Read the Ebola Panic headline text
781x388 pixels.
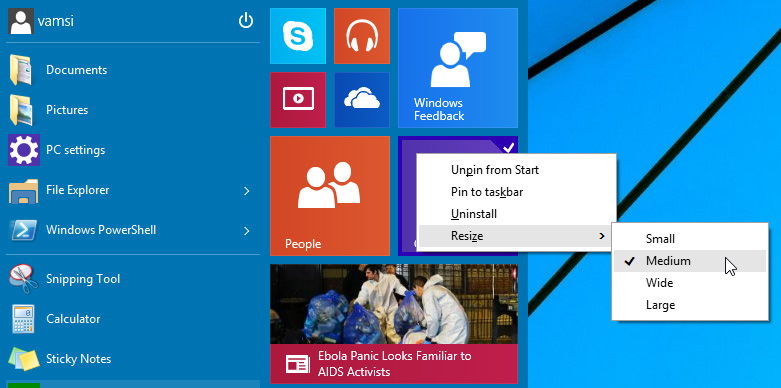pyautogui.click(x=394, y=364)
